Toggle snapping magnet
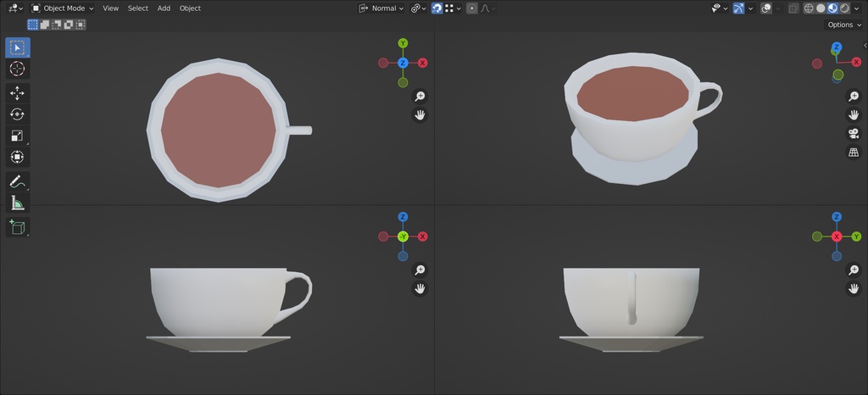Screen dimensions: 868x395 [x=437, y=8]
